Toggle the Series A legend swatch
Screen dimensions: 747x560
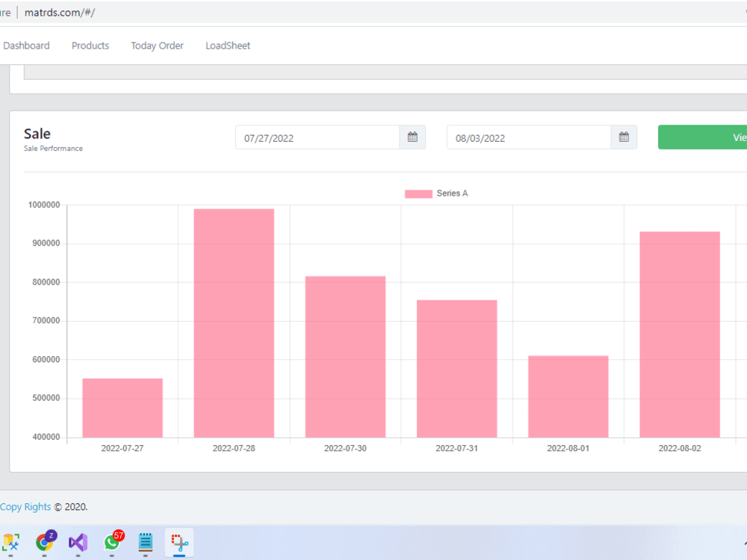pos(418,194)
